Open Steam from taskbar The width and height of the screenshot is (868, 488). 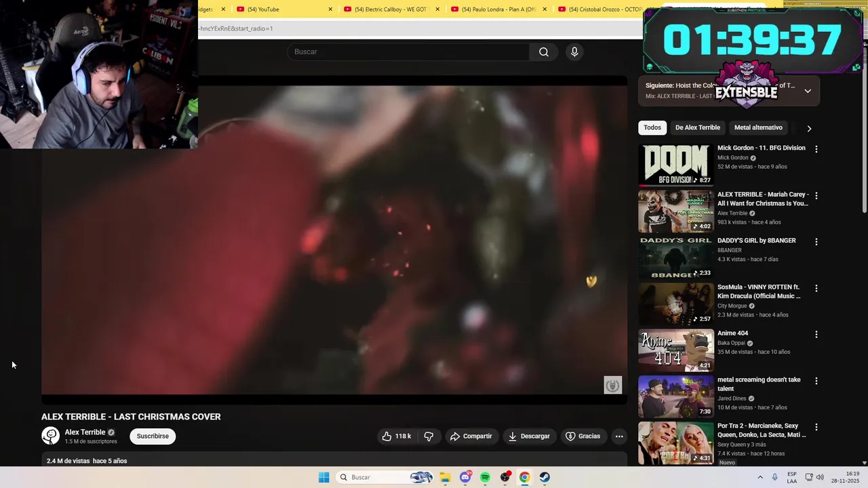coord(545,477)
